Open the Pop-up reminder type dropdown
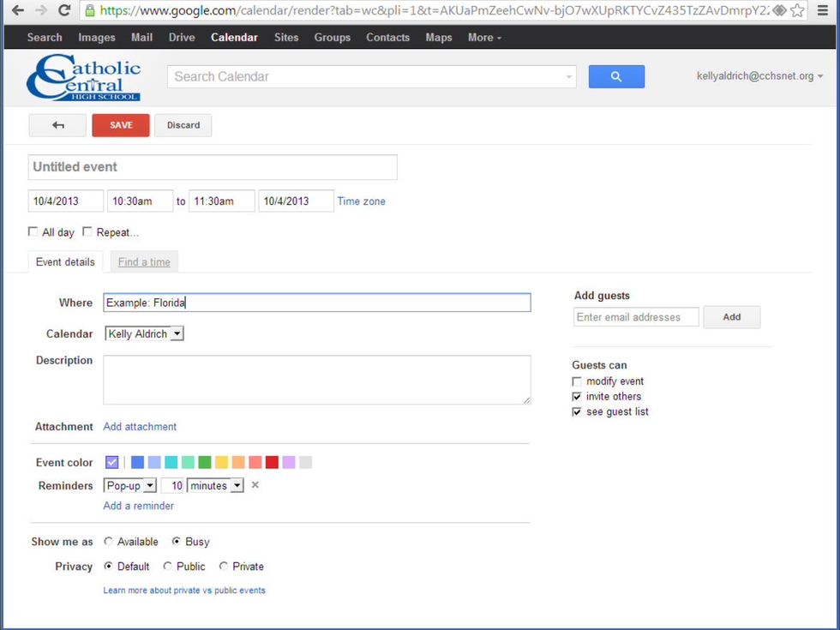The width and height of the screenshot is (840, 630). pos(130,486)
